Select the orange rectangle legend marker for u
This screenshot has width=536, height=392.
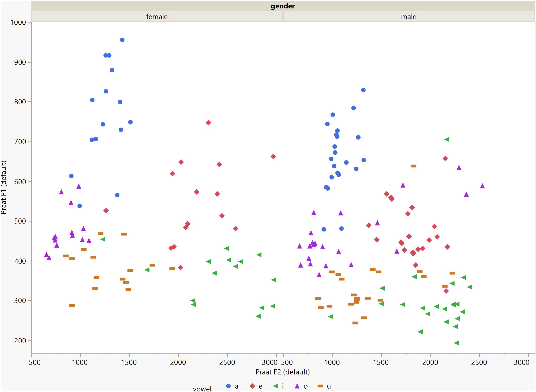click(x=320, y=386)
